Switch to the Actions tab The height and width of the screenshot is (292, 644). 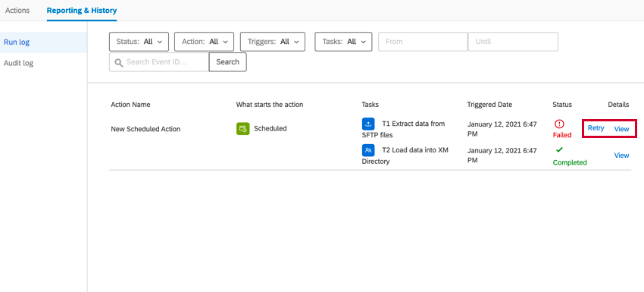coord(17,11)
